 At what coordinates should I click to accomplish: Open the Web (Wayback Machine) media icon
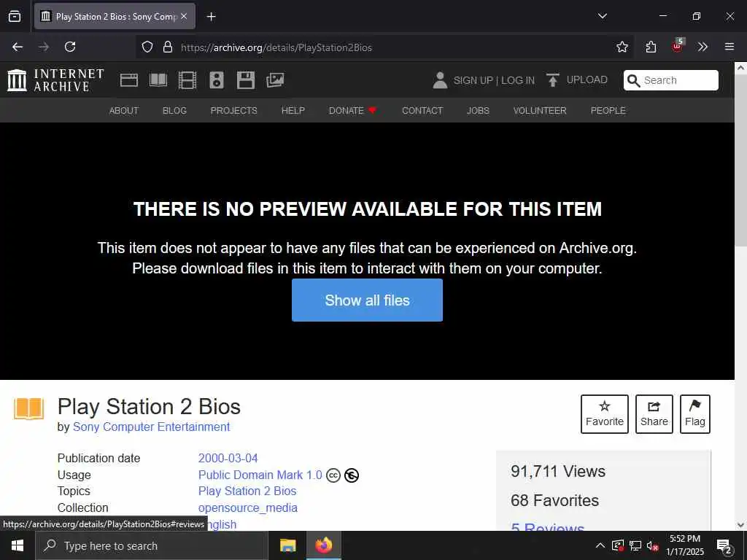(128, 80)
